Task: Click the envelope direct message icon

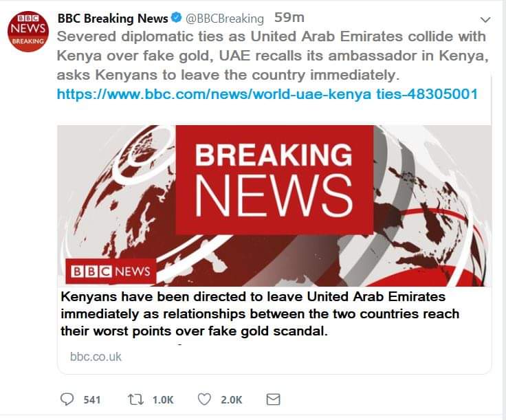Action: pyautogui.click(x=273, y=399)
